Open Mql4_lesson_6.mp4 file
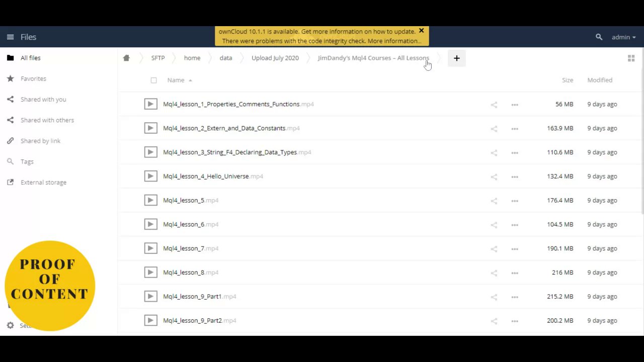This screenshot has width=644, height=362. point(191,224)
